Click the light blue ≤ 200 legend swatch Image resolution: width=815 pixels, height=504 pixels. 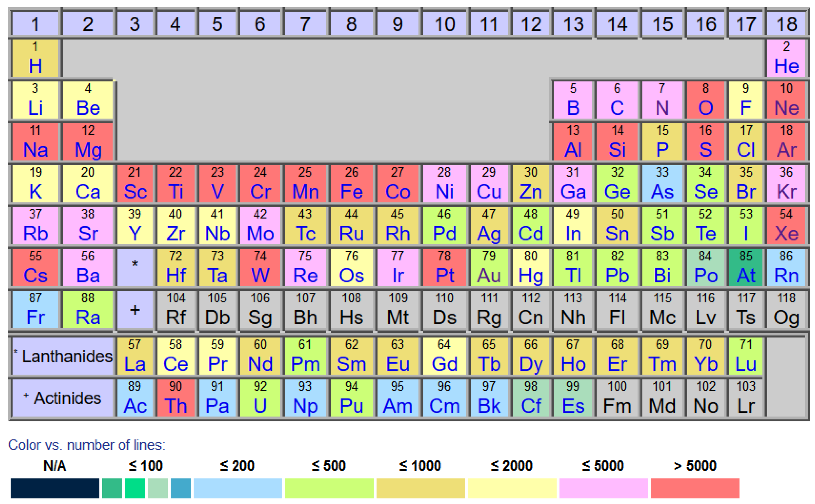click(237, 488)
